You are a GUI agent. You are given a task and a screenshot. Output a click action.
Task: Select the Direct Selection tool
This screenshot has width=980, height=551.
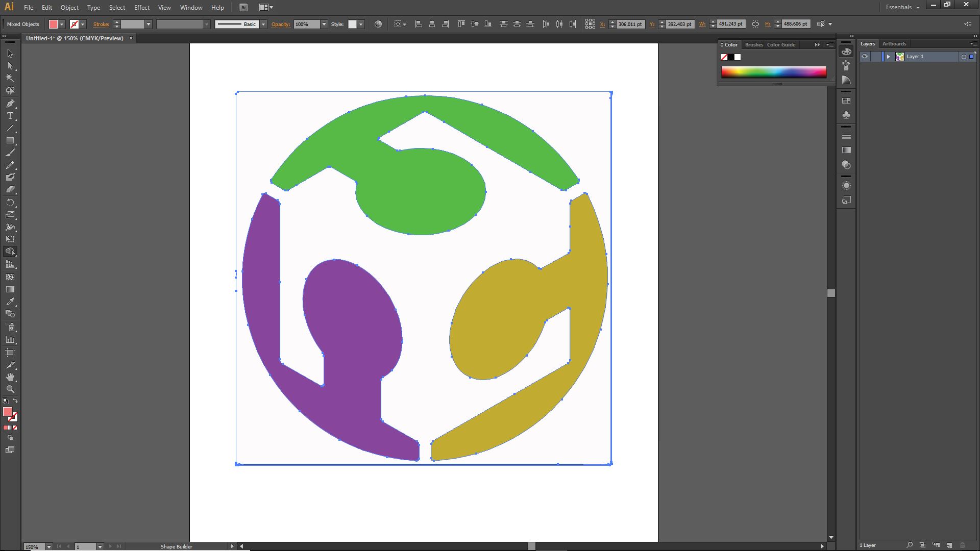tap(10, 66)
